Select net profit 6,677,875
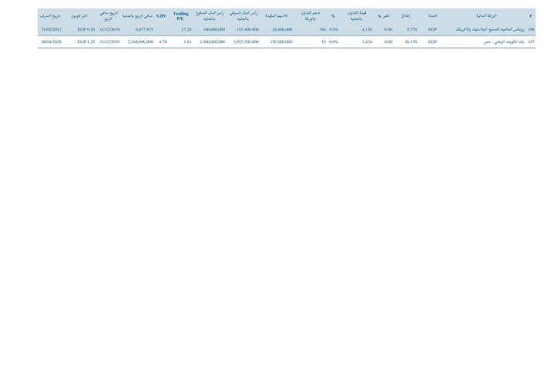This screenshot has width=555, height=392. [144, 30]
